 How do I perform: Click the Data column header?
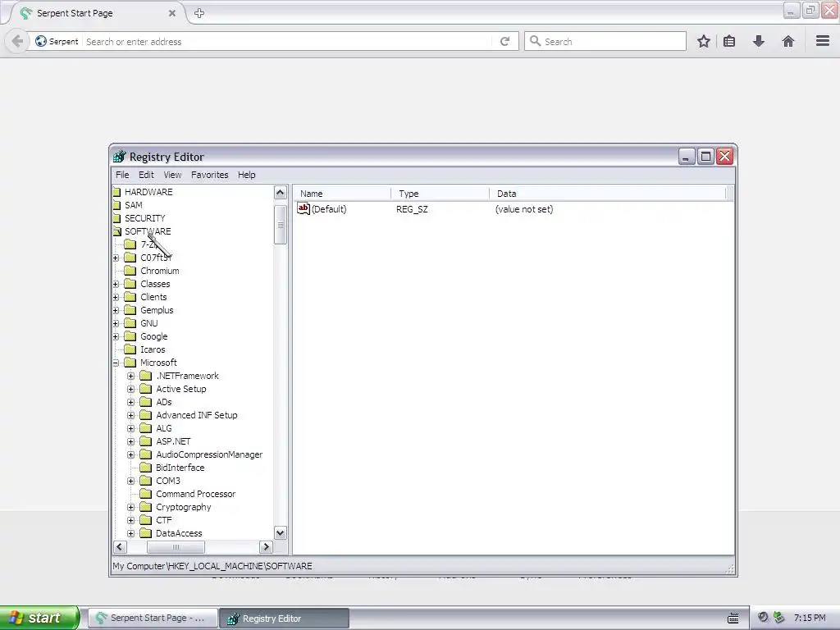(x=608, y=194)
